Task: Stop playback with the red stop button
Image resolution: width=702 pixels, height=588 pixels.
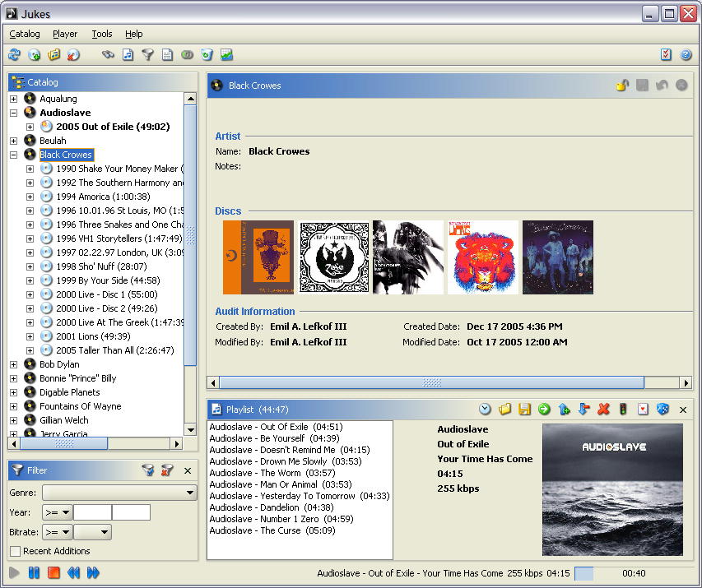Action: [53, 572]
